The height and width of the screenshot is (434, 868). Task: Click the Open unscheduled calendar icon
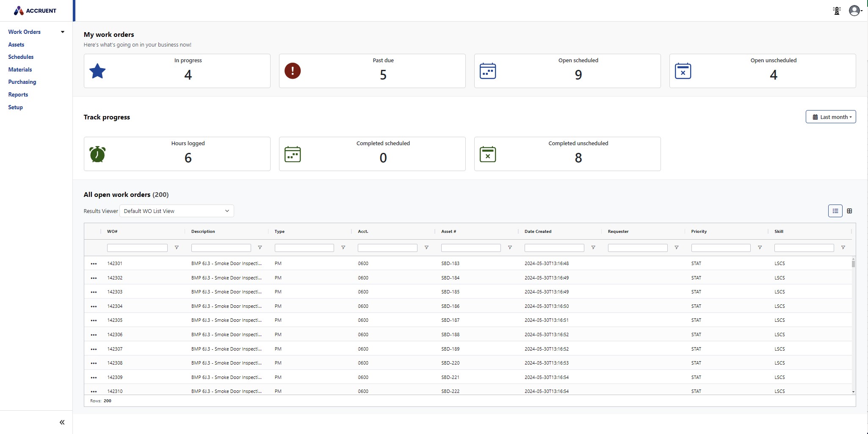tap(683, 71)
